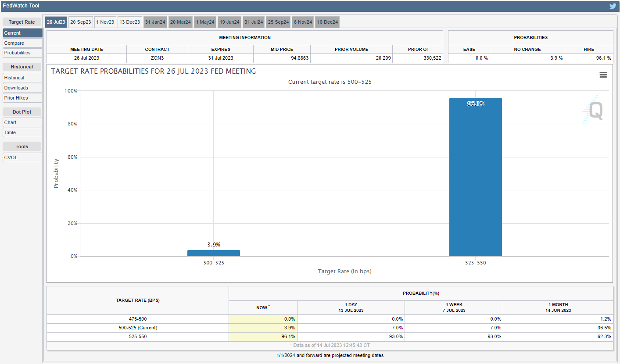Go to the 31 Jul24 meeting tab
Viewport: 620px width, 364px height.
(x=254, y=22)
